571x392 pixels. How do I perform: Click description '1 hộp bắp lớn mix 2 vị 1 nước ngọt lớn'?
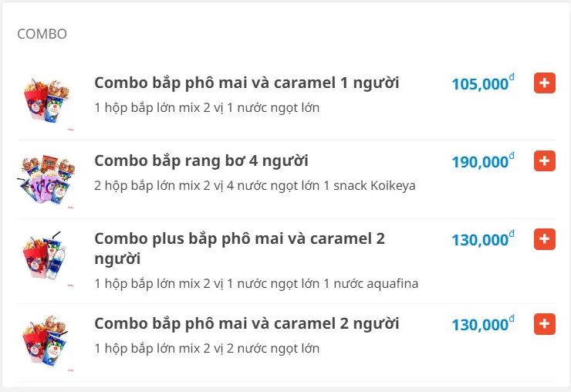[x=207, y=108]
